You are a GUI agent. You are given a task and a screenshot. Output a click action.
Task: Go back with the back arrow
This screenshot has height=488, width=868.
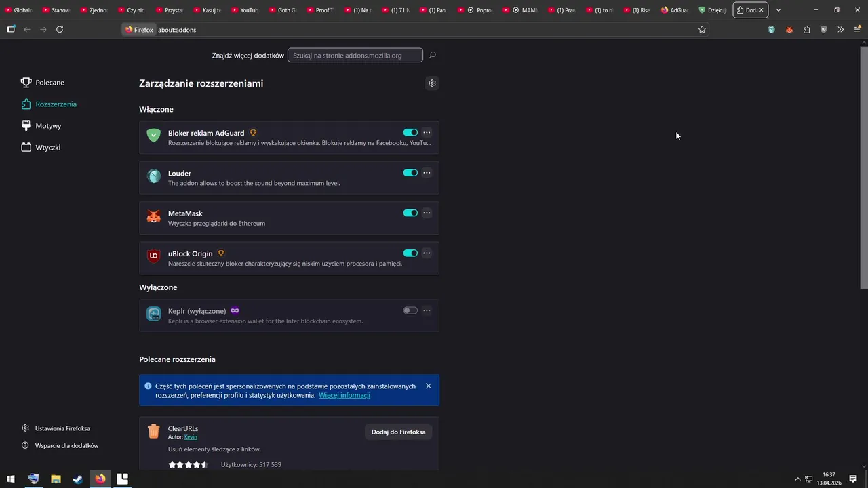pos(27,30)
